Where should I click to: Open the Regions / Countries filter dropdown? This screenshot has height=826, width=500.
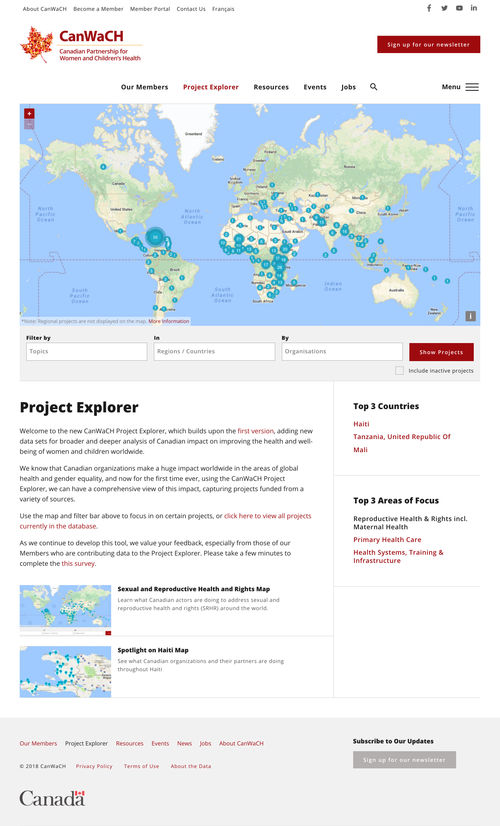(214, 352)
